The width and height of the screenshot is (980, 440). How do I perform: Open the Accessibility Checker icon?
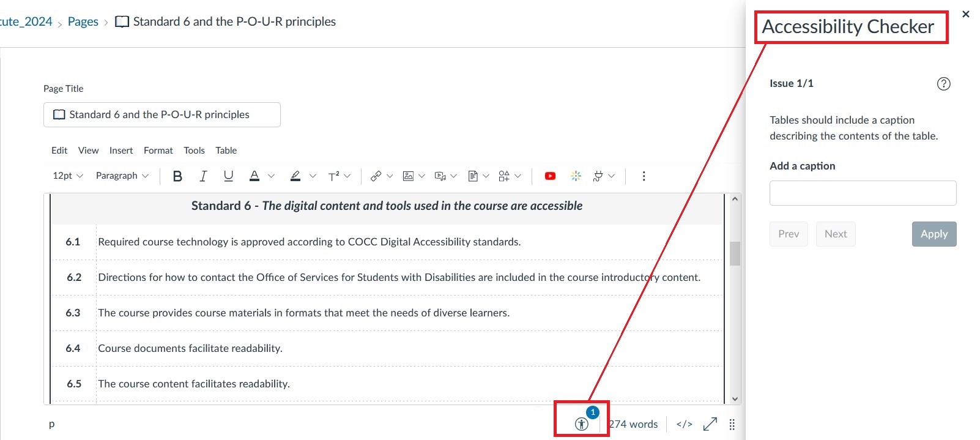582,423
